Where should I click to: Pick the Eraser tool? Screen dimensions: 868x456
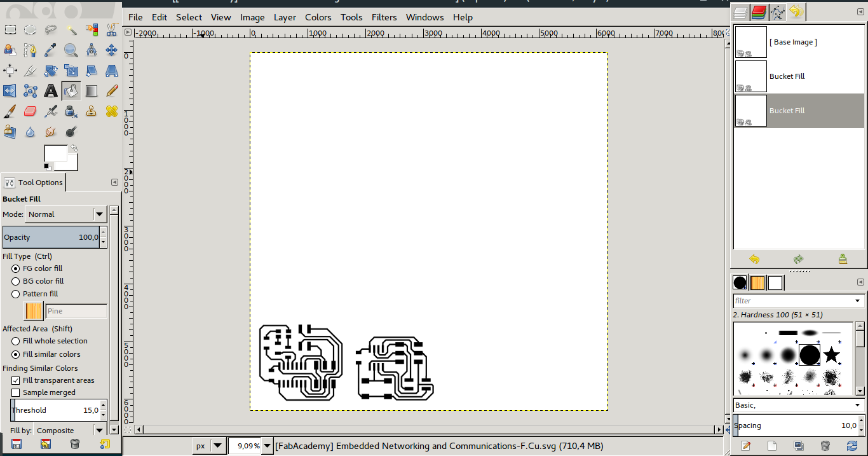point(31,111)
